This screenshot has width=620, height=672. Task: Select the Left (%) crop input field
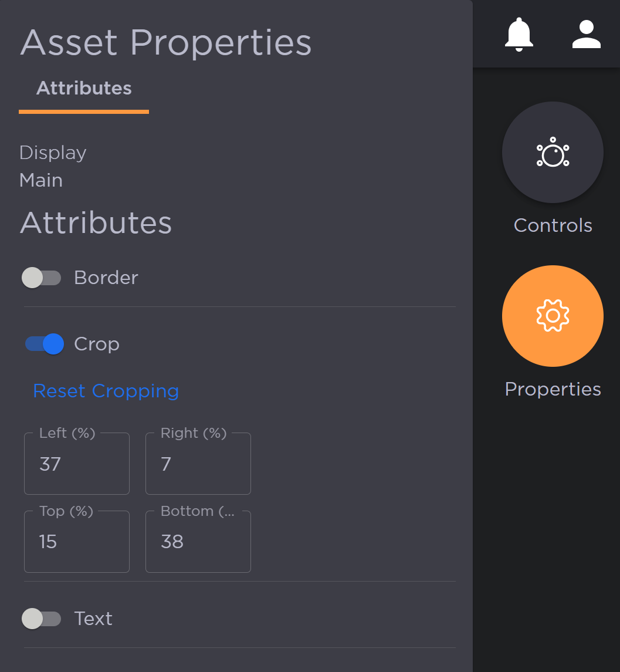point(76,464)
